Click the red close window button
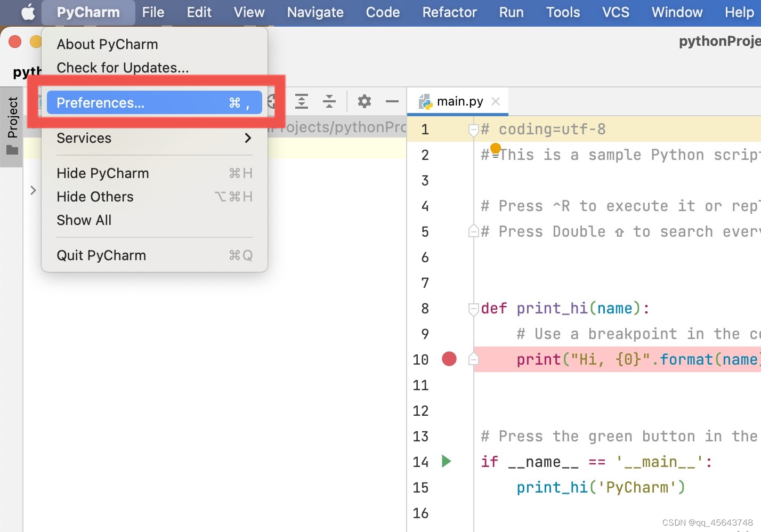761x532 pixels. tap(15, 42)
